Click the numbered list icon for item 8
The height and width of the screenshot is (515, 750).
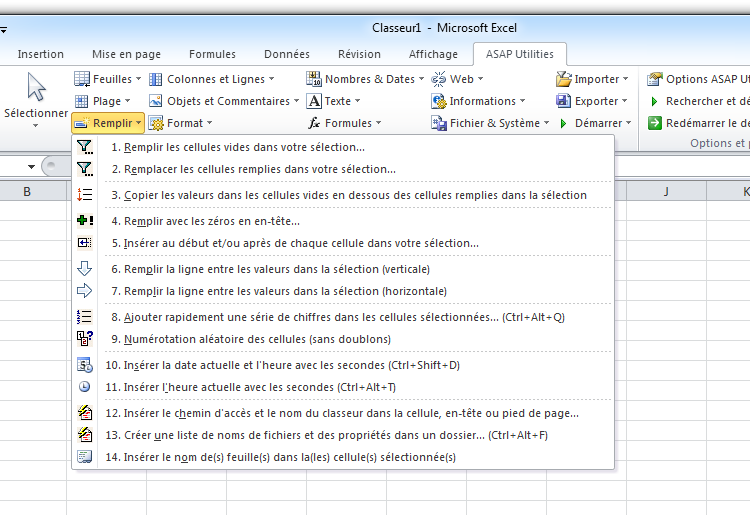pyautogui.click(x=85, y=317)
